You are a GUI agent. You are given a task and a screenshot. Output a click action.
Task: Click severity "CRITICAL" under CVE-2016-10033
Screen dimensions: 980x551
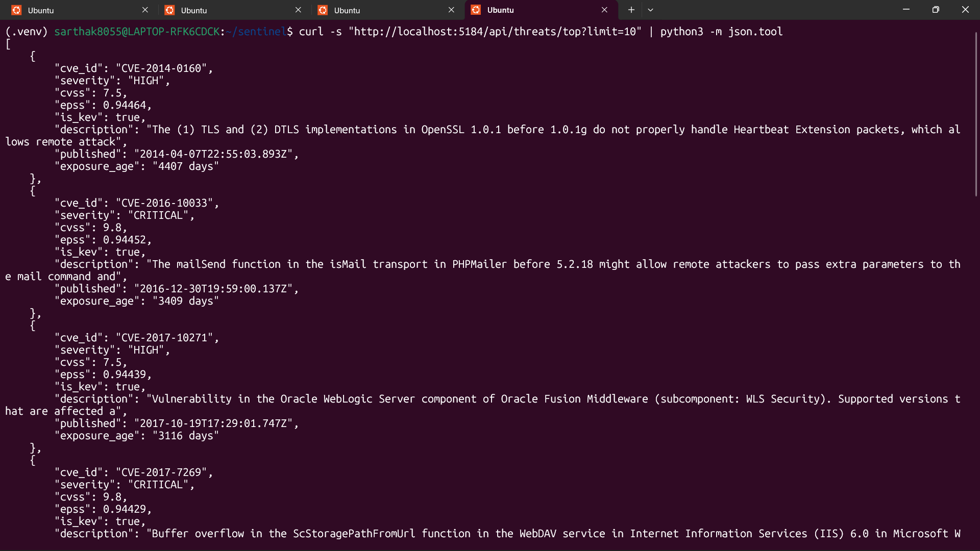tap(158, 215)
